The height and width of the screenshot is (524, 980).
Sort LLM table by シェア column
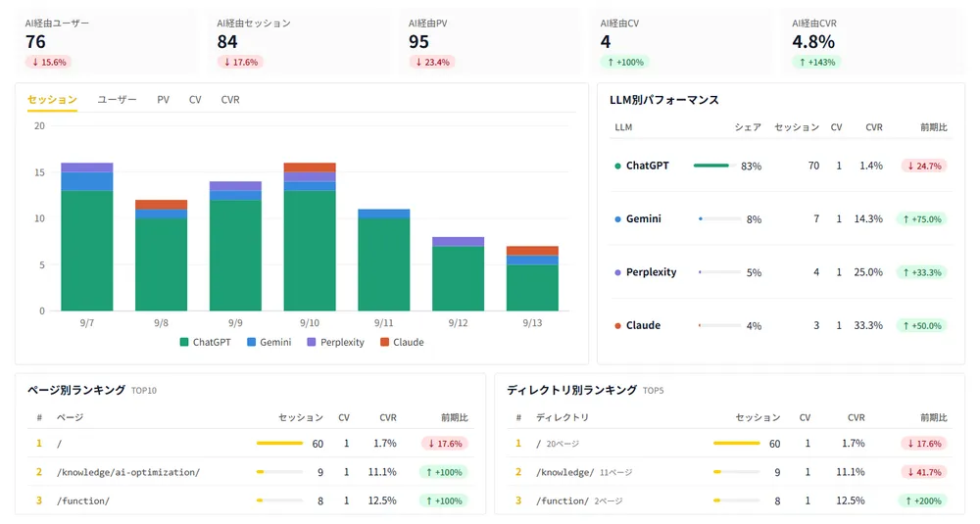pos(748,126)
